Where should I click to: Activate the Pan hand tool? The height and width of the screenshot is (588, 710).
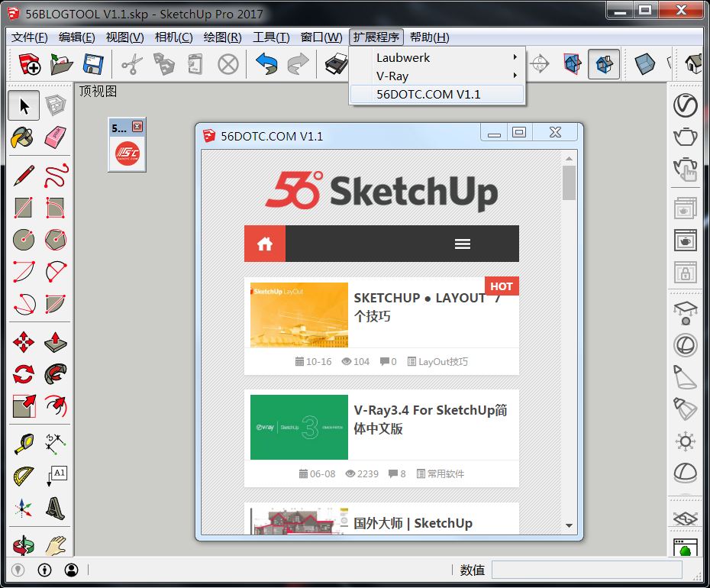pyautogui.click(x=55, y=544)
